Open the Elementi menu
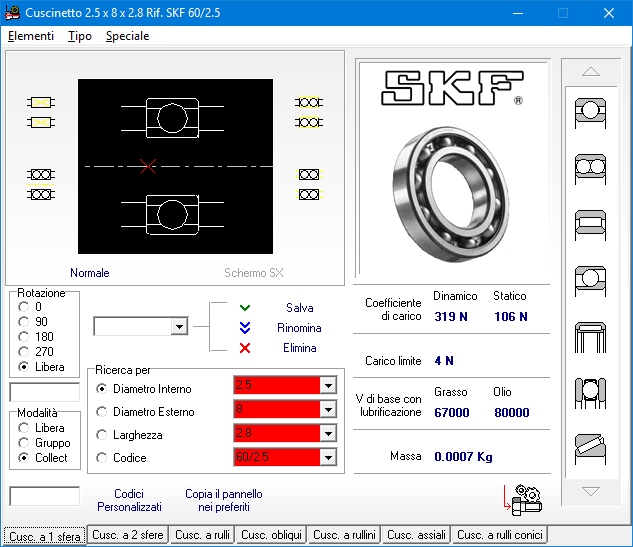633x547 pixels. pos(31,36)
